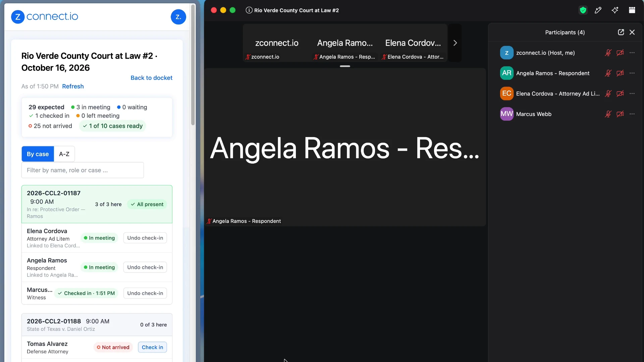This screenshot has width=644, height=362.
Task: Toggle camera for zconnect.io host
Action: click(620, 53)
